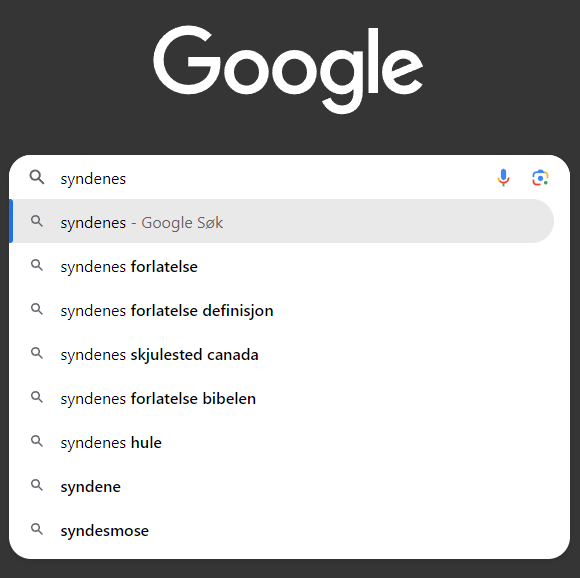Pick the 'syndene' suggestion
Viewport: 580px width, 578px height.
tap(281, 487)
